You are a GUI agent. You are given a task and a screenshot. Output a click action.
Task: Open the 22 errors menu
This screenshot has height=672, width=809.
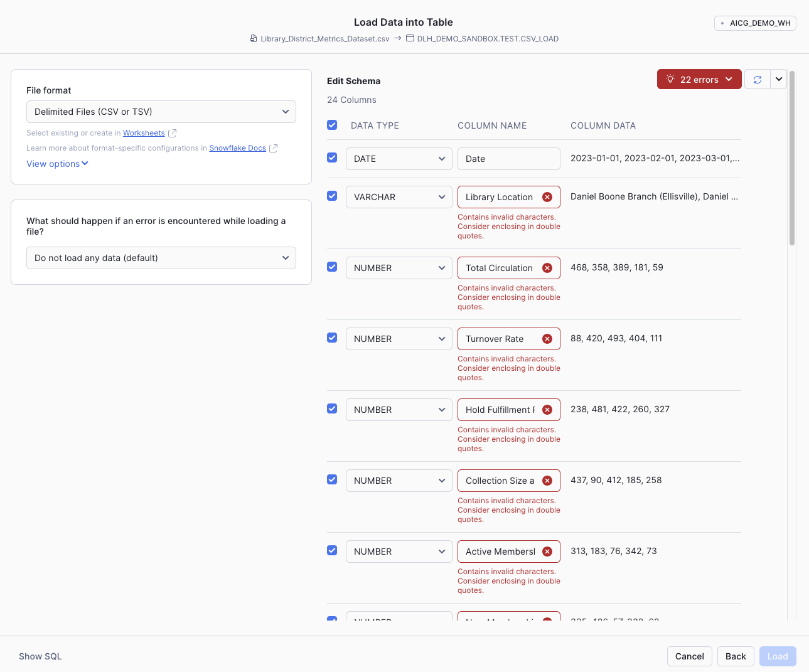click(x=699, y=80)
